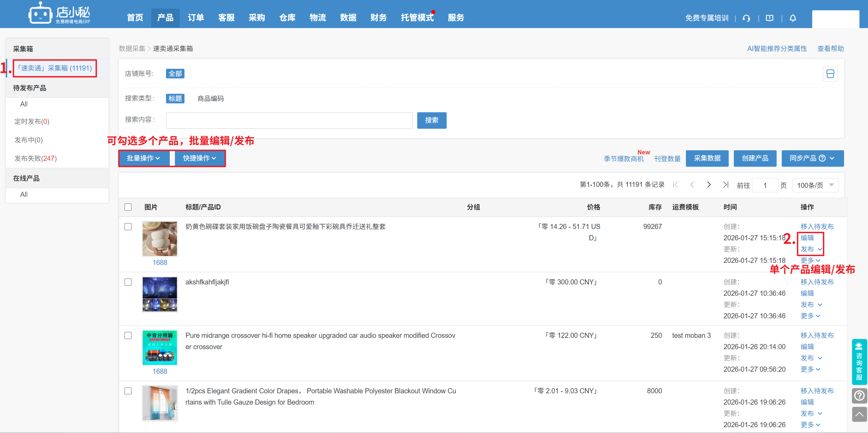Click the 搜索 button
This screenshot has width=868, height=433.
431,120
